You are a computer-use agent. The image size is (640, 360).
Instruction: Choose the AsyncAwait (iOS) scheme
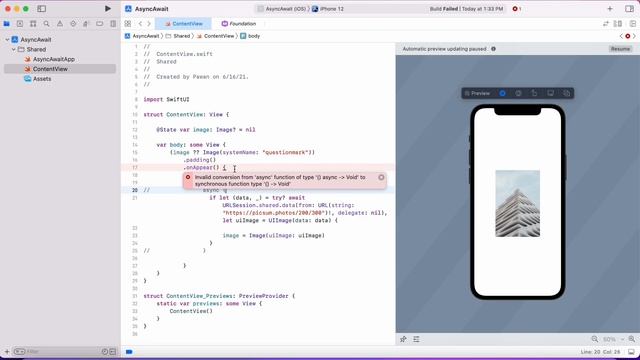[x=282, y=9]
